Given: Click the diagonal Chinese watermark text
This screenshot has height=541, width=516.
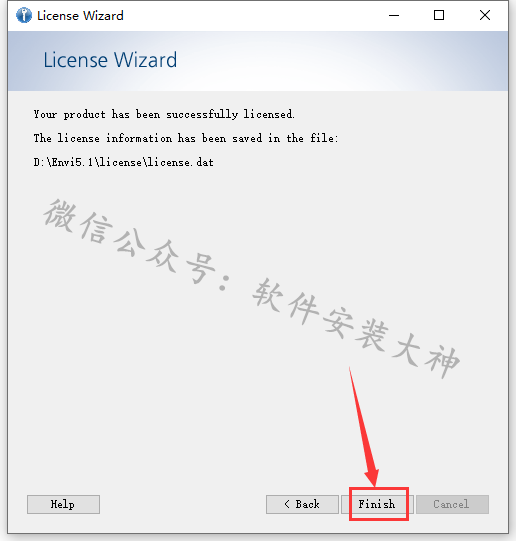Looking at the screenshot, I should (251, 288).
